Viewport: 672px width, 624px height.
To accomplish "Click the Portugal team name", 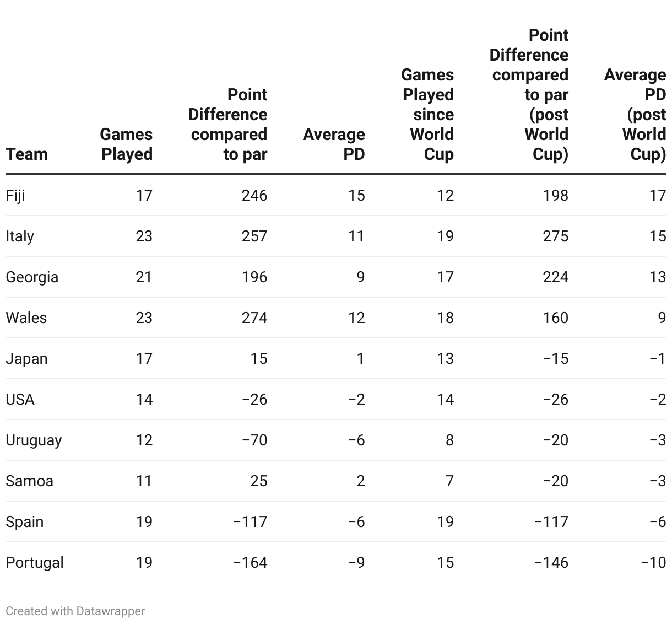I will pos(35,562).
